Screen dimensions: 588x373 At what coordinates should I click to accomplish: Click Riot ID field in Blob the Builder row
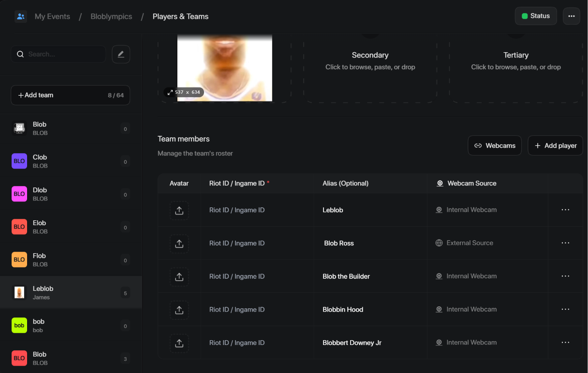[x=257, y=276]
